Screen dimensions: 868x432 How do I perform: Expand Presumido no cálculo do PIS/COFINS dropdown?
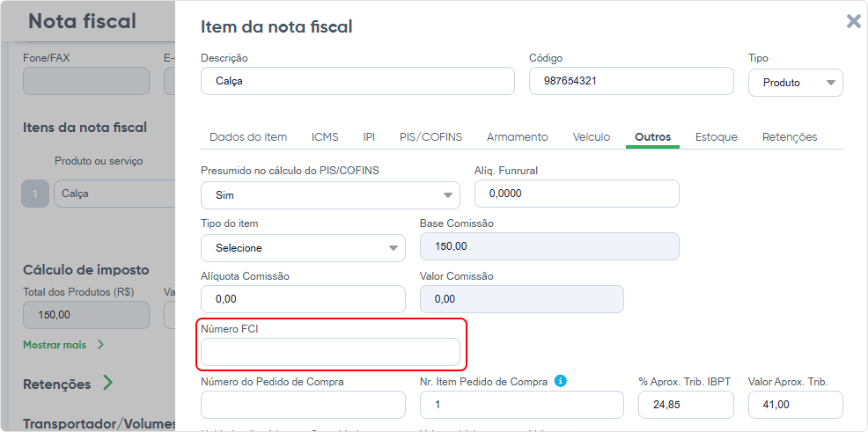330,194
